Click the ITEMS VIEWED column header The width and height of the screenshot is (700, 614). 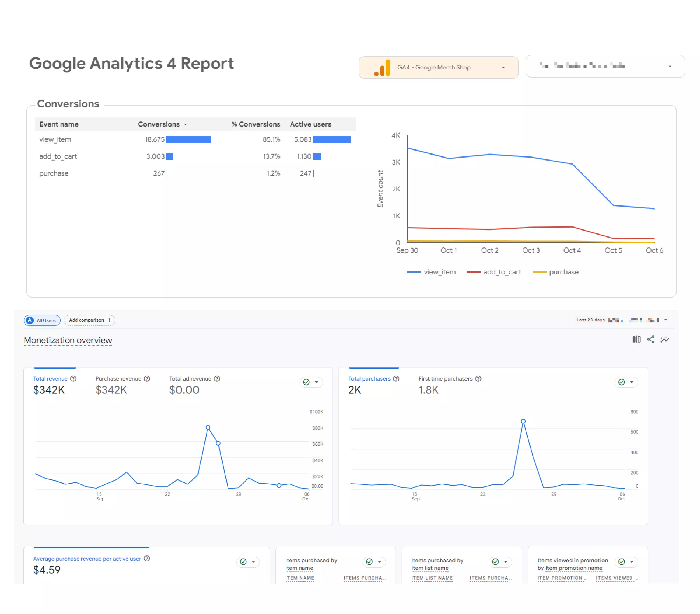(617, 578)
